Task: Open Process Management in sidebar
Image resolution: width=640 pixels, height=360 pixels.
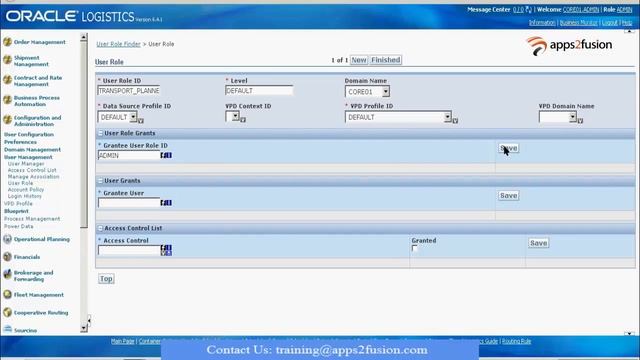Action: pos(32,219)
